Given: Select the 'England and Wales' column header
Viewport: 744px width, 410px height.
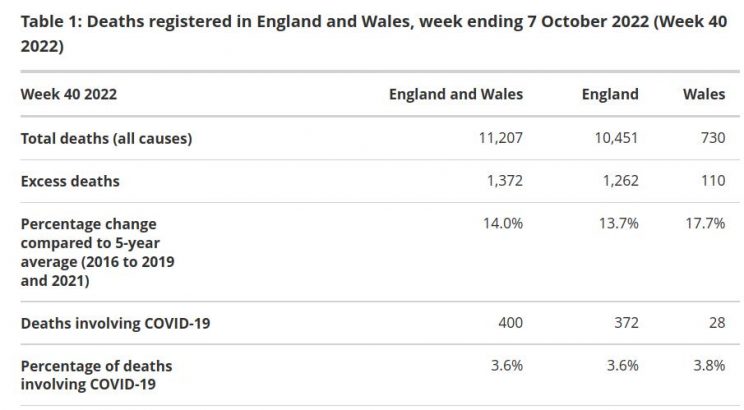Looking at the screenshot, I should 456,95.
